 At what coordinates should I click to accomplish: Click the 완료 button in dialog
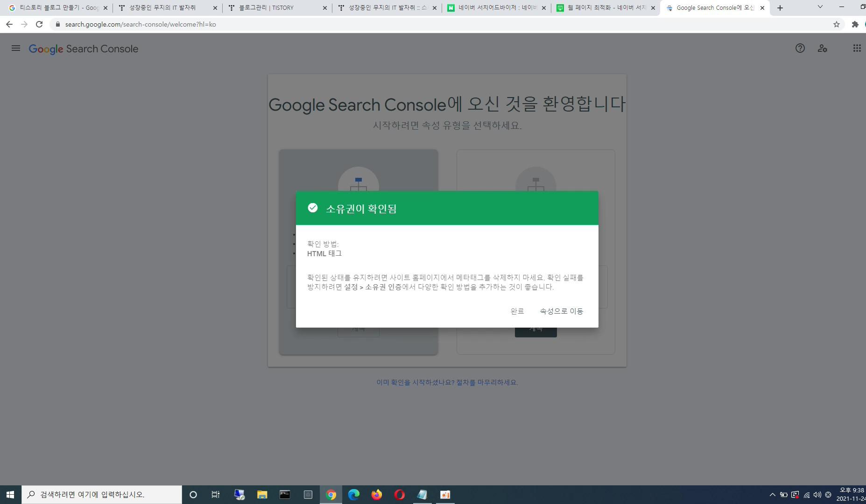click(517, 311)
